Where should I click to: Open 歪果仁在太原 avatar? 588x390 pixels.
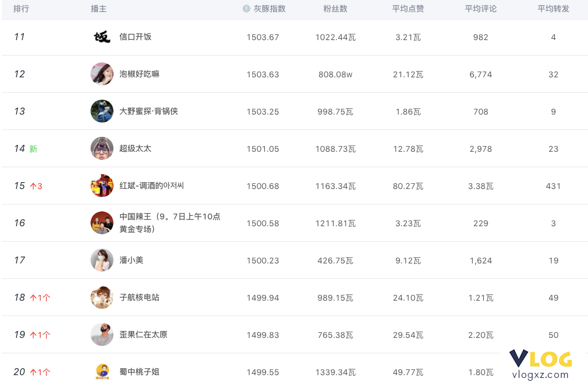coord(102,334)
